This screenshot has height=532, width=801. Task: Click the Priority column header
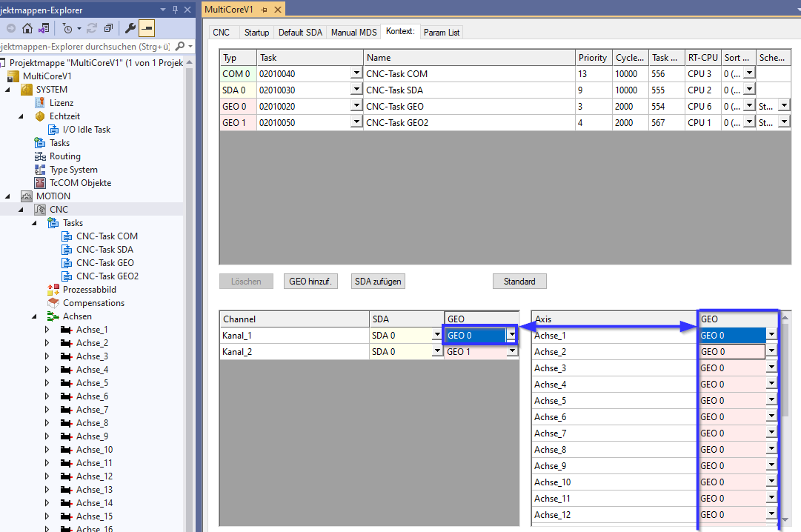tap(593, 58)
